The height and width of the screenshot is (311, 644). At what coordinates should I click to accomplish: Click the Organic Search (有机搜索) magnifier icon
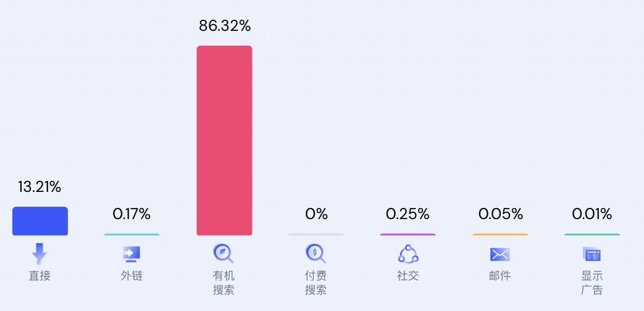point(224,254)
